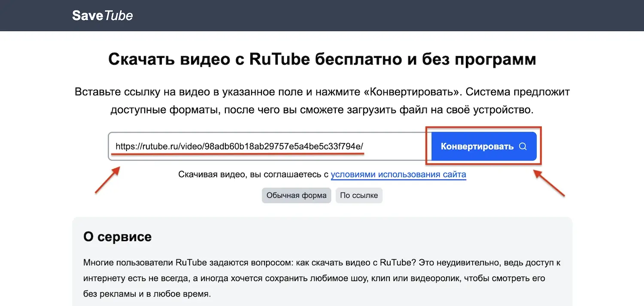The image size is (644, 306).
Task: Click the right red arrow below the convert button
Action: (x=549, y=183)
